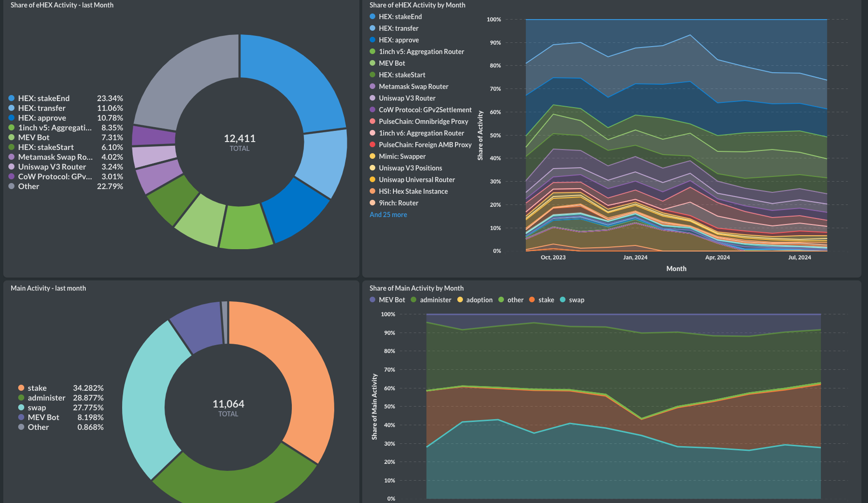
Task: Toggle MEV Bot in Main Activity monthly legend
Action: pos(387,300)
